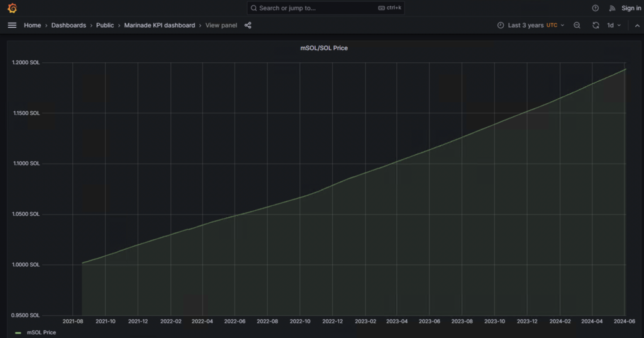
Task: Open the Last 3 years time range dropdown
Action: [x=531, y=25]
